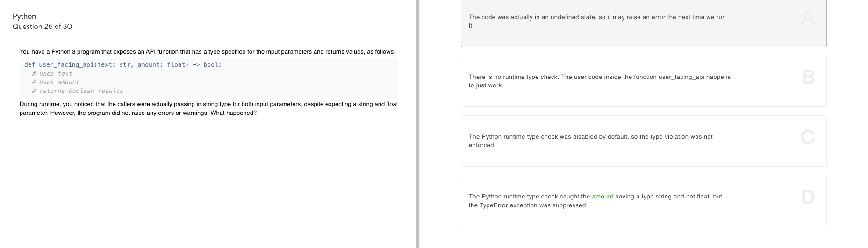
Task: Pick answer saying type check disabled by default
Action: [x=644, y=141]
